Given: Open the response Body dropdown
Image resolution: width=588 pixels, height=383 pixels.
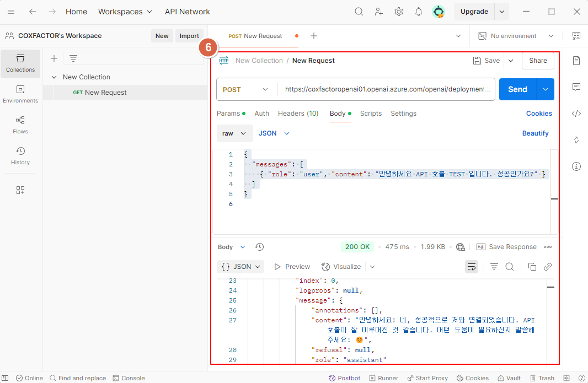Looking at the screenshot, I should tap(231, 247).
